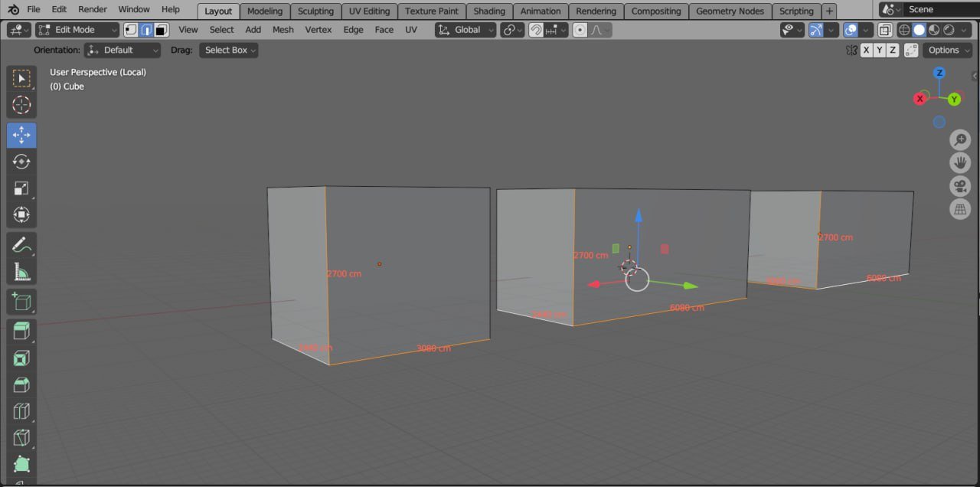Enable edge select mode
The image size is (980, 487).
tap(146, 30)
